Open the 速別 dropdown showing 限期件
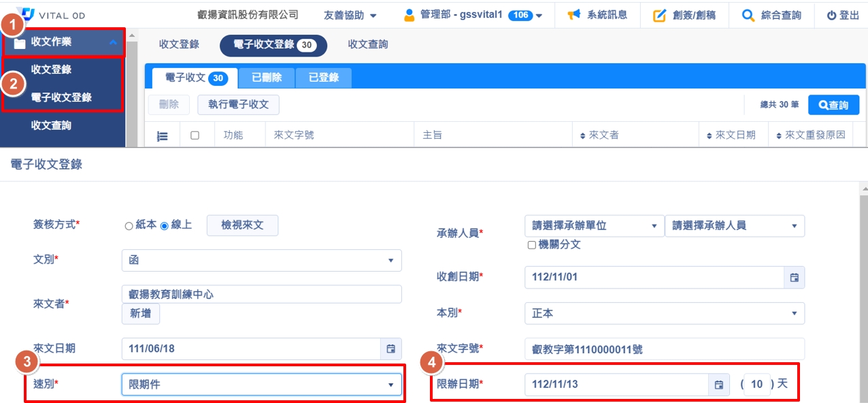 click(262, 385)
